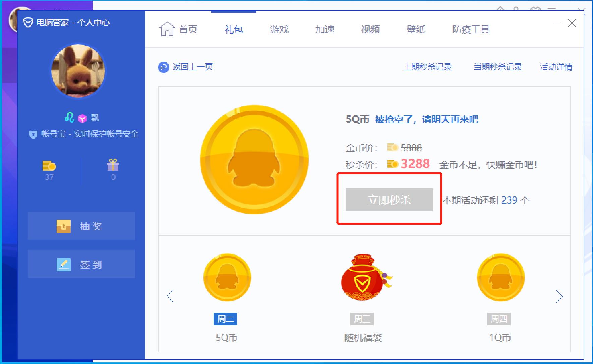Show next items with right carousel arrow
The height and width of the screenshot is (364, 593).
[559, 296]
